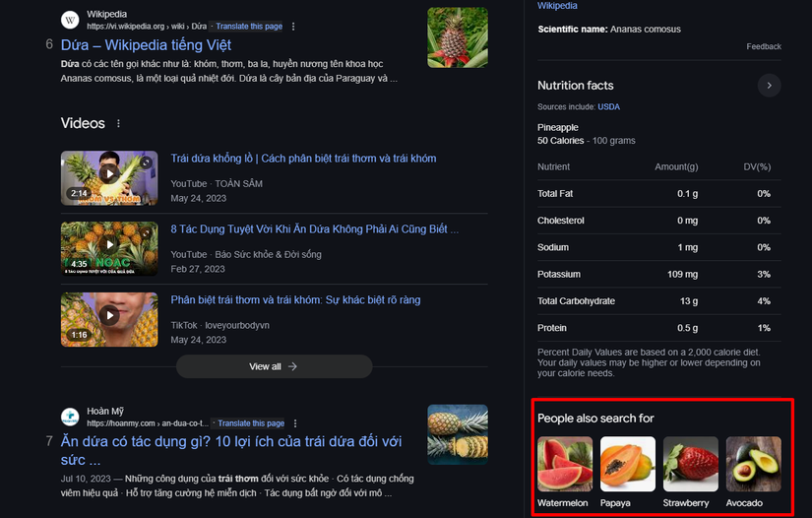Click the Total Fat nutrient row
Image resolution: width=812 pixels, height=518 pixels.
pos(659,194)
